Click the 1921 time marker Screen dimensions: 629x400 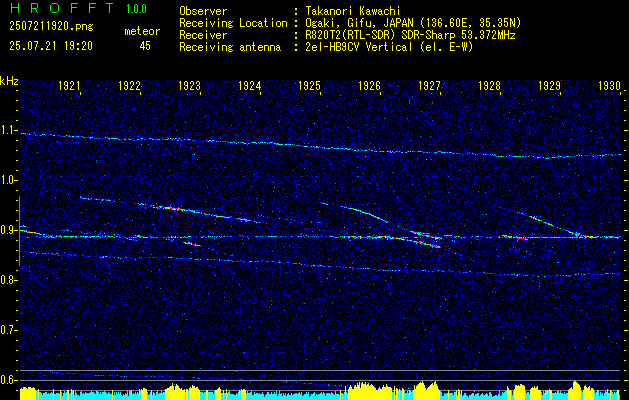[69, 86]
